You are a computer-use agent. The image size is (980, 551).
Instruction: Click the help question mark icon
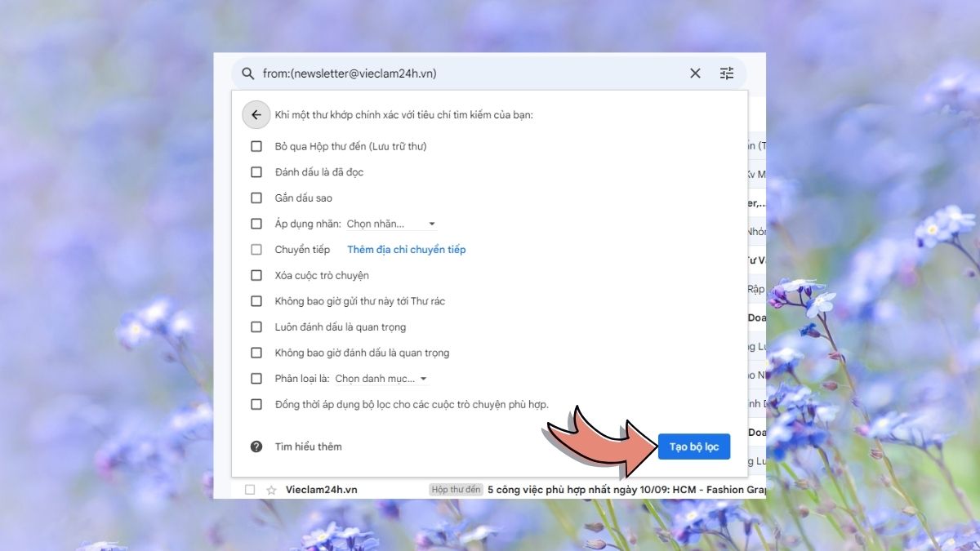click(256, 447)
